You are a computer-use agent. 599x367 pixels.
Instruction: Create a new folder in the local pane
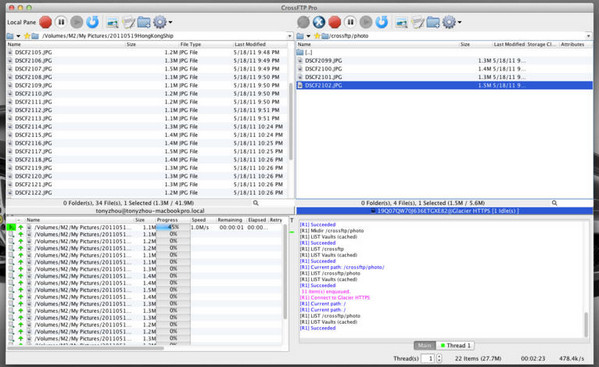pos(144,23)
